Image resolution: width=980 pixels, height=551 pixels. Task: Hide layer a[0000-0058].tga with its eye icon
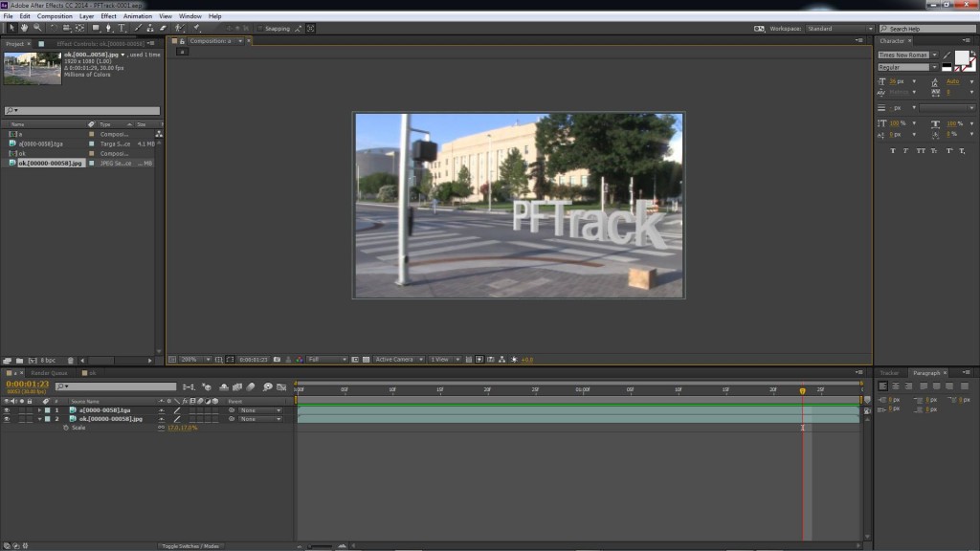point(7,410)
